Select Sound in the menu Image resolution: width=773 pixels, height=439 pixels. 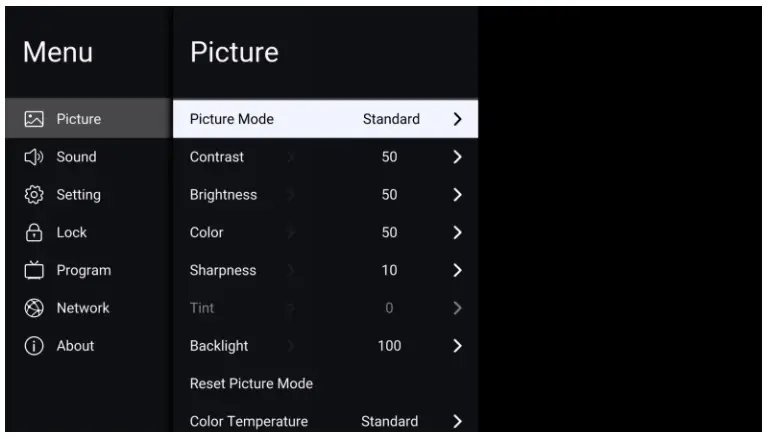[76, 157]
